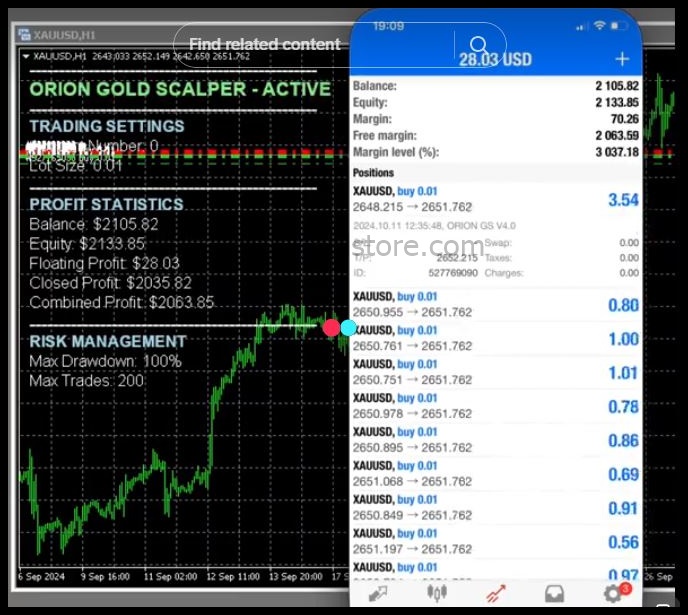Open the History inbox tab icon
Viewport: 688px width, 615px height.
(554, 594)
